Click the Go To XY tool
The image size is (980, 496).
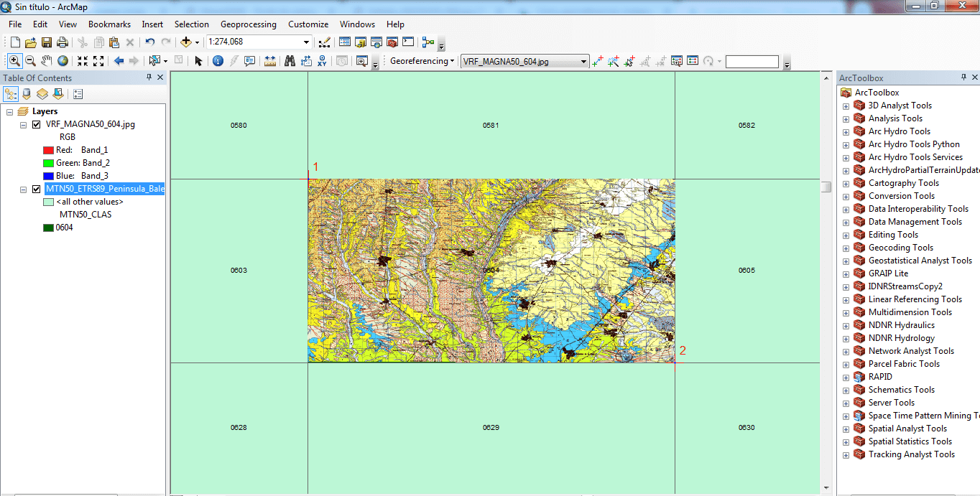(x=323, y=61)
